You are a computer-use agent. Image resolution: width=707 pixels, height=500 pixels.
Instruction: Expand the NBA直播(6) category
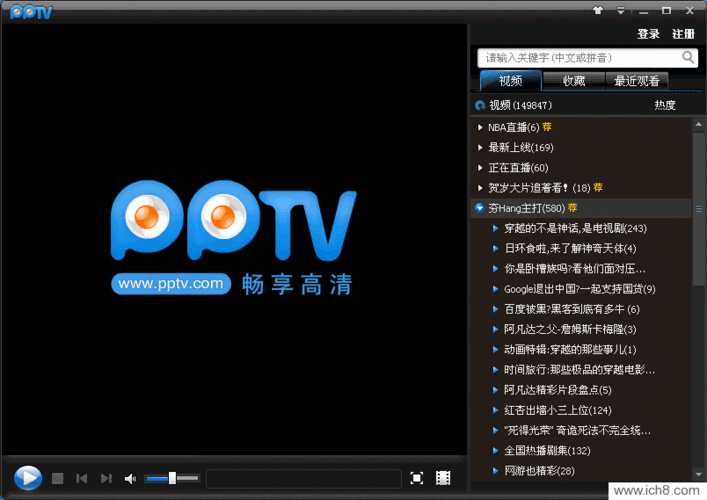480,128
